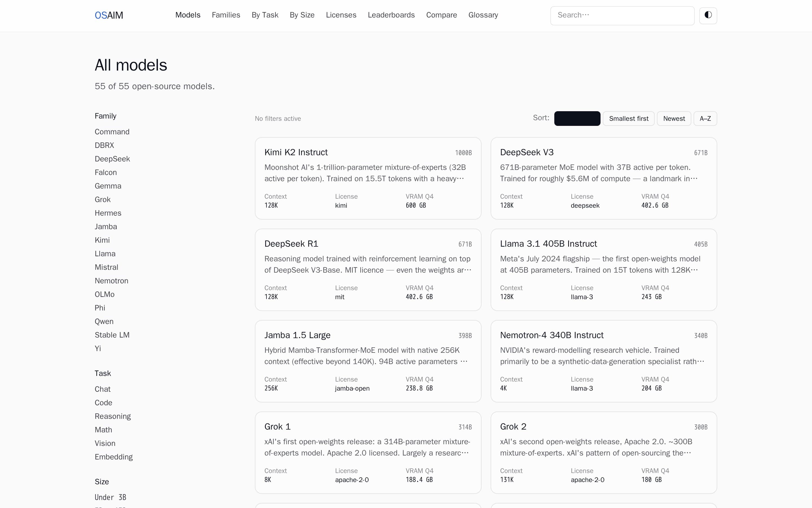
Task: Filter by Grok family in sidebar
Action: tap(103, 200)
